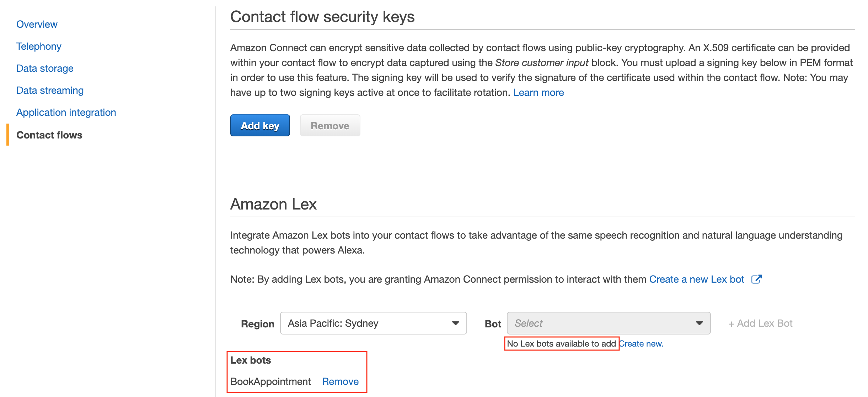Remove the BookAppointment Lex bot
Image resolution: width=868 pixels, height=397 pixels.
click(340, 381)
